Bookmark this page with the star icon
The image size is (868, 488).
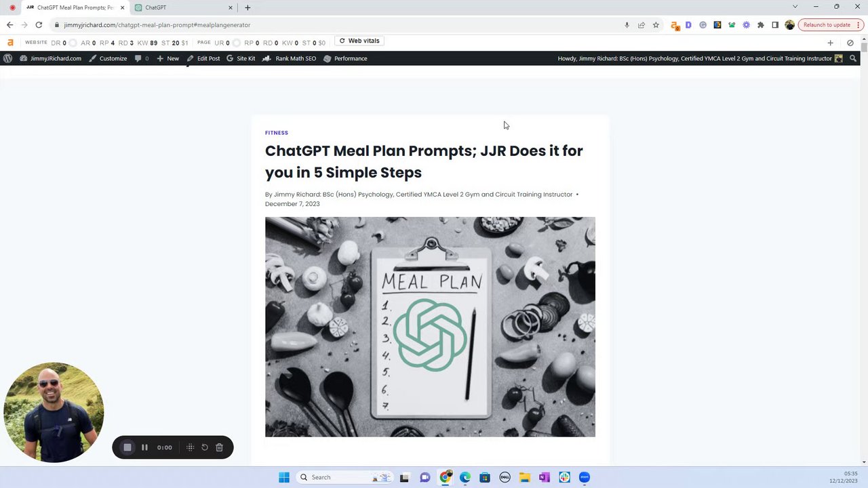(x=656, y=25)
